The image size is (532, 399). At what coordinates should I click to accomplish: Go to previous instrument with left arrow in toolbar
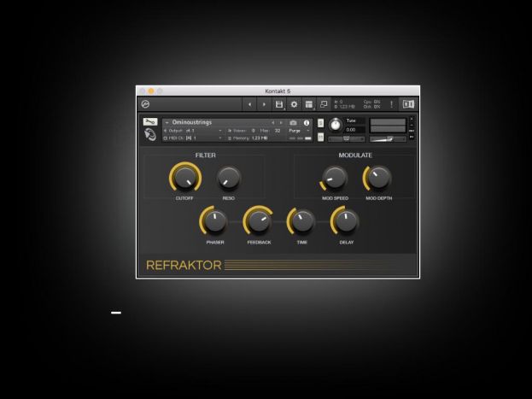pyautogui.click(x=250, y=104)
